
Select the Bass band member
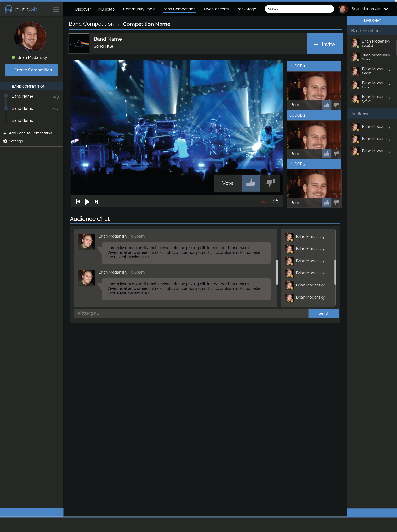pyautogui.click(x=371, y=85)
